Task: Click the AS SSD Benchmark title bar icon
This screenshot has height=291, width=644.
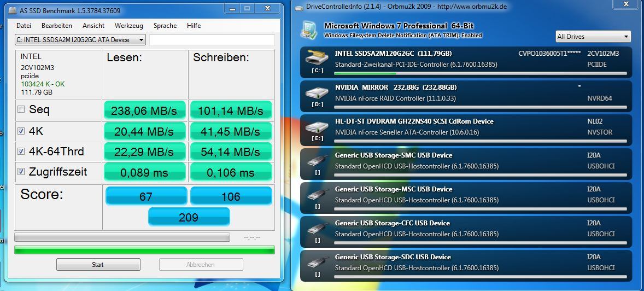Action: click(11, 10)
